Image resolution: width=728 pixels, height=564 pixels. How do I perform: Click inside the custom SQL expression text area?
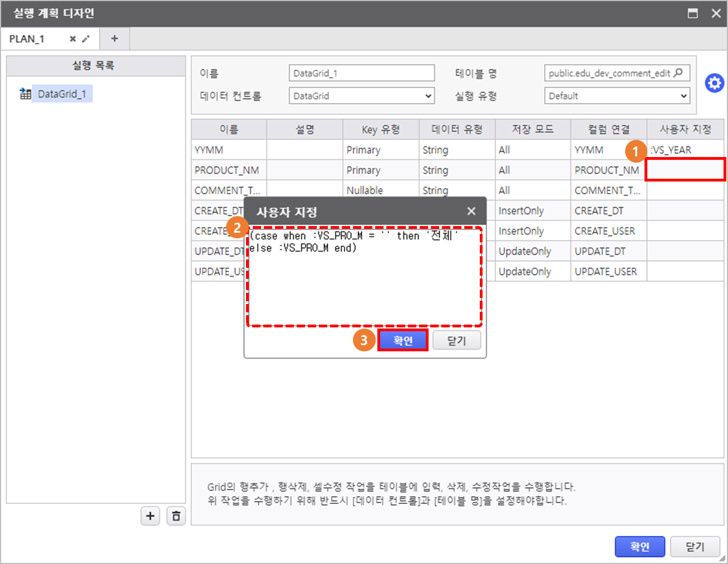[x=365, y=276]
